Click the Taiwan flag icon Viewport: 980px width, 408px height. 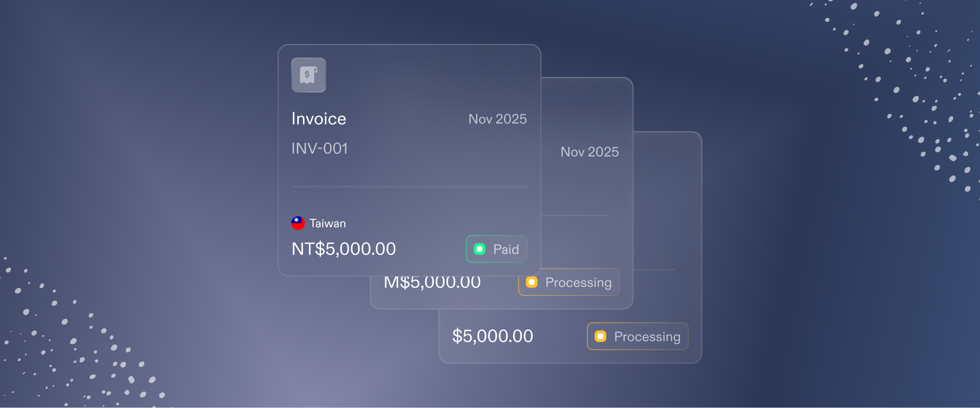(x=298, y=223)
